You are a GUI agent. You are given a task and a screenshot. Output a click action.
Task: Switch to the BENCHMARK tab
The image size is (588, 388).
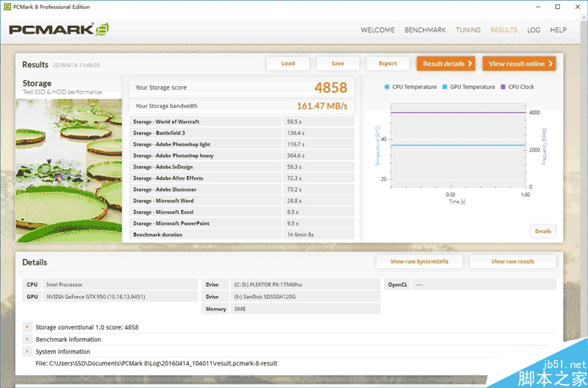[x=426, y=30]
